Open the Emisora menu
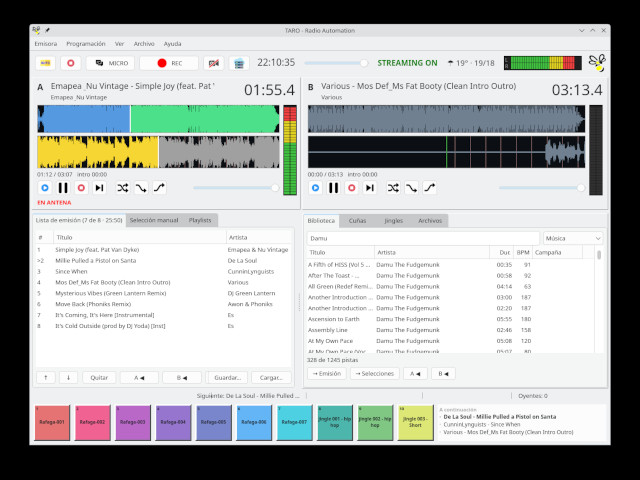 (x=46, y=44)
